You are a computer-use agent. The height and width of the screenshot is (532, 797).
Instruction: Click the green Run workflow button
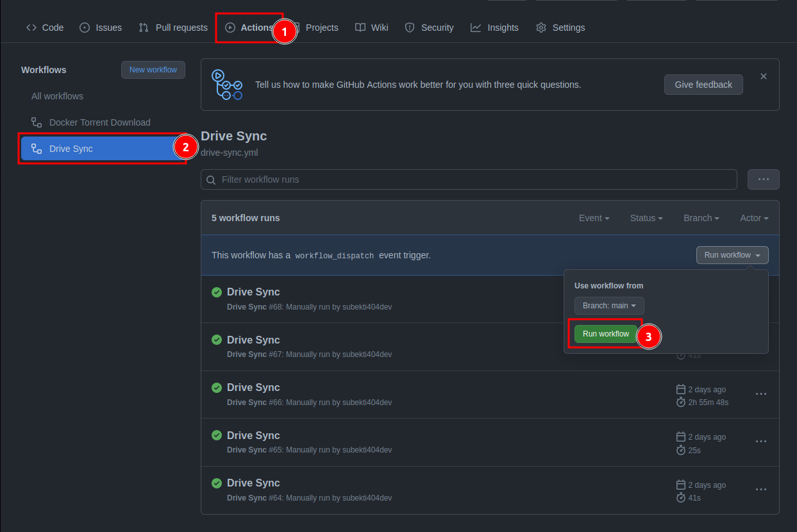click(606, 334)
